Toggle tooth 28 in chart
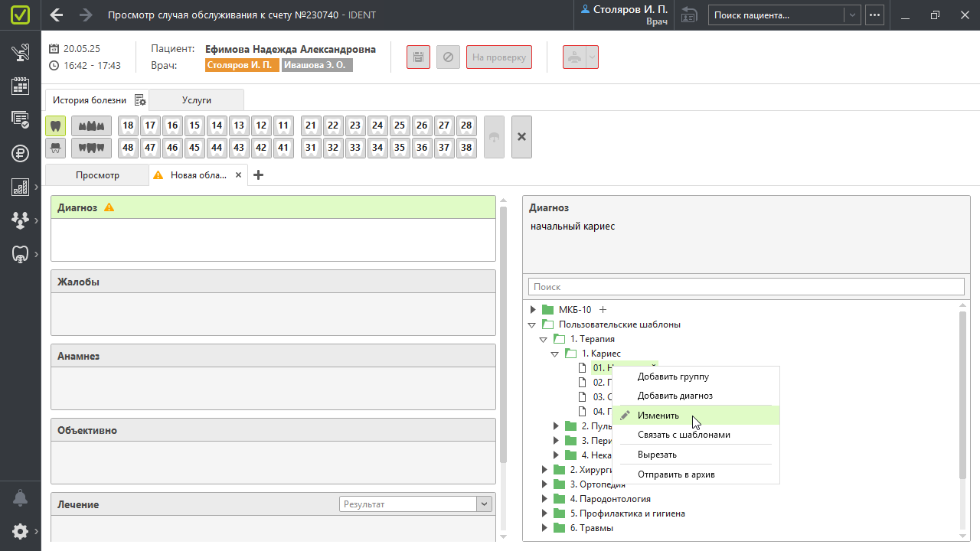Screen dimensions: 980x551 (465, 126)
